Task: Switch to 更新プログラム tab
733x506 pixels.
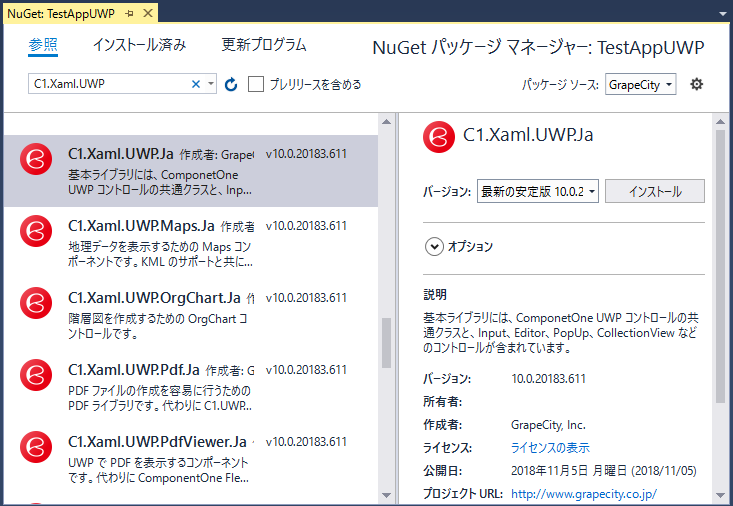Action: [264, 45]
